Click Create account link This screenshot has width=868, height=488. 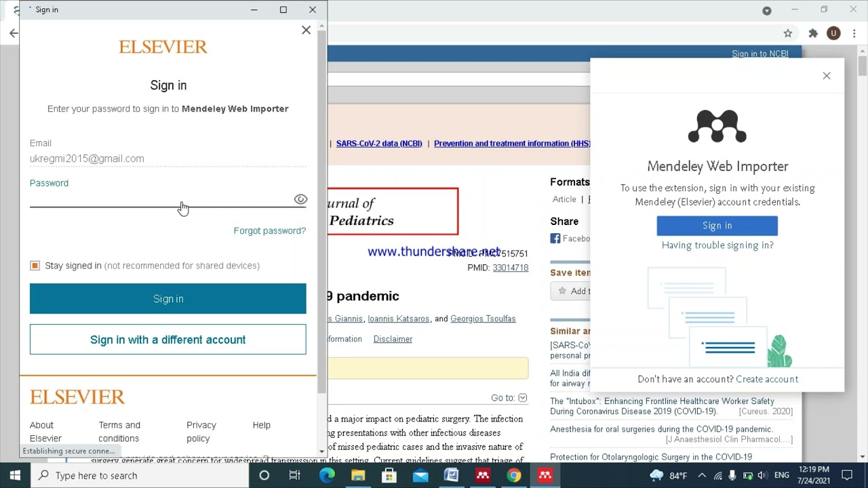[x=767, y=380]
